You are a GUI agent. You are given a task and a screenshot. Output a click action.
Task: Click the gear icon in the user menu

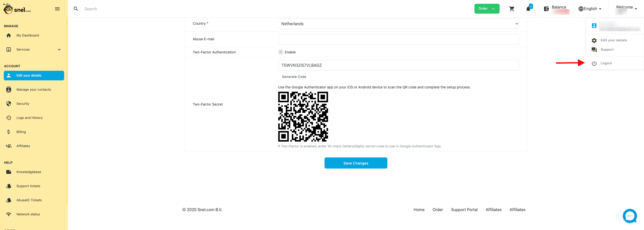pos(594,40)
